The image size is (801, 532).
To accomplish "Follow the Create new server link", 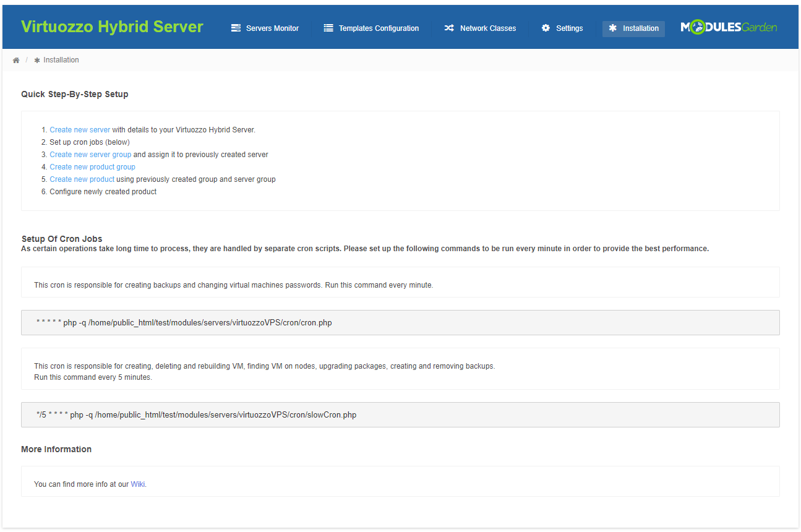I will 80,130.
